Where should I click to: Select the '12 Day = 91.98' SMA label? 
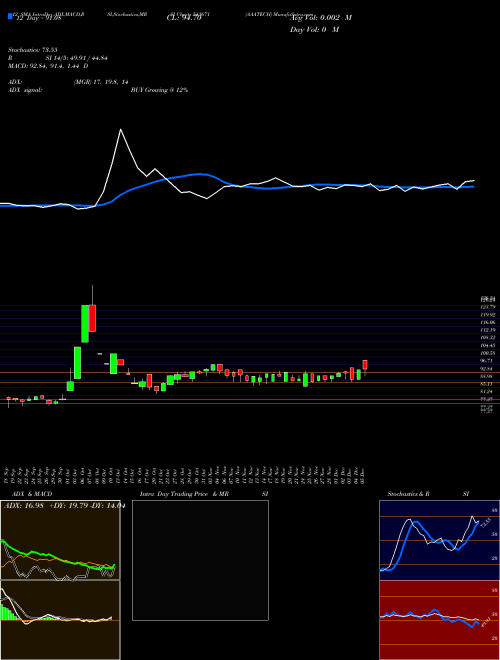[x=39, y=18]
